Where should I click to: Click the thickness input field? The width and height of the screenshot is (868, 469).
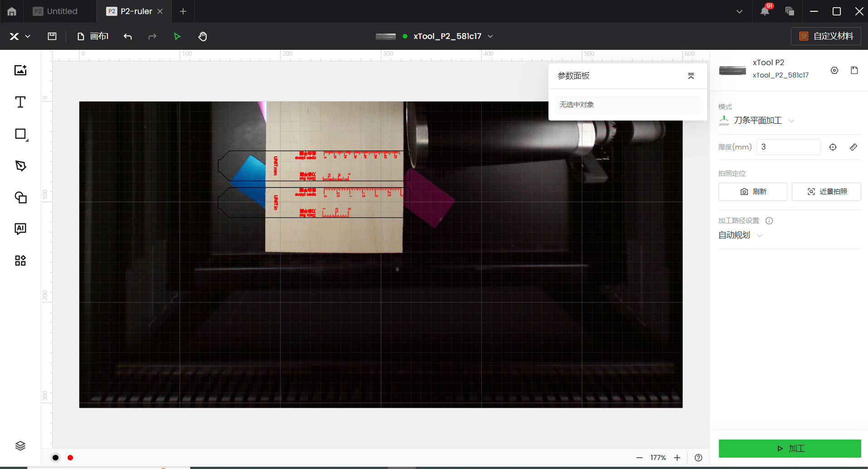(788, 147)
